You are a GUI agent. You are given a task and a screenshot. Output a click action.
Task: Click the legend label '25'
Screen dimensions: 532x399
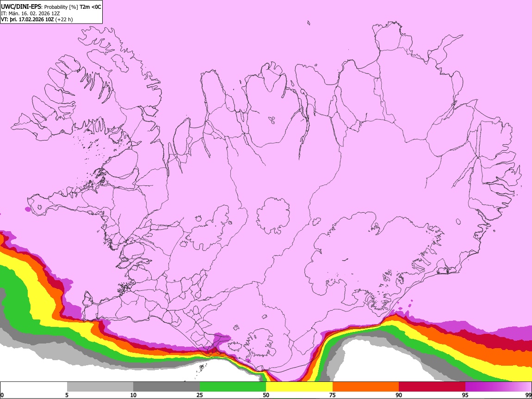tap(200, 395)
